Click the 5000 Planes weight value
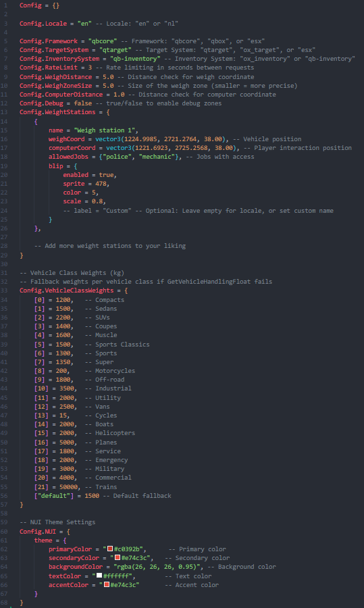Screen dimensions: 364x608 [x=66, y=442]
